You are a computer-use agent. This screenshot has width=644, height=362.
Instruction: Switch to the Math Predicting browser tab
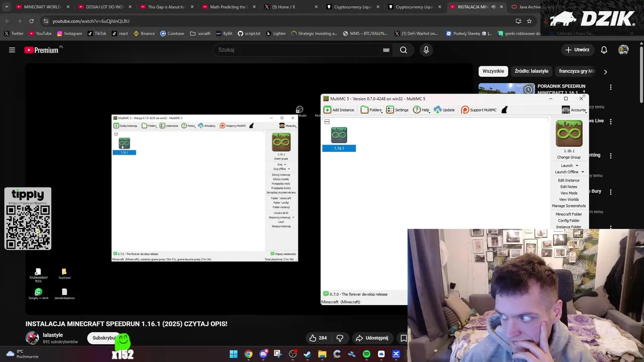(x=229, y=7)
